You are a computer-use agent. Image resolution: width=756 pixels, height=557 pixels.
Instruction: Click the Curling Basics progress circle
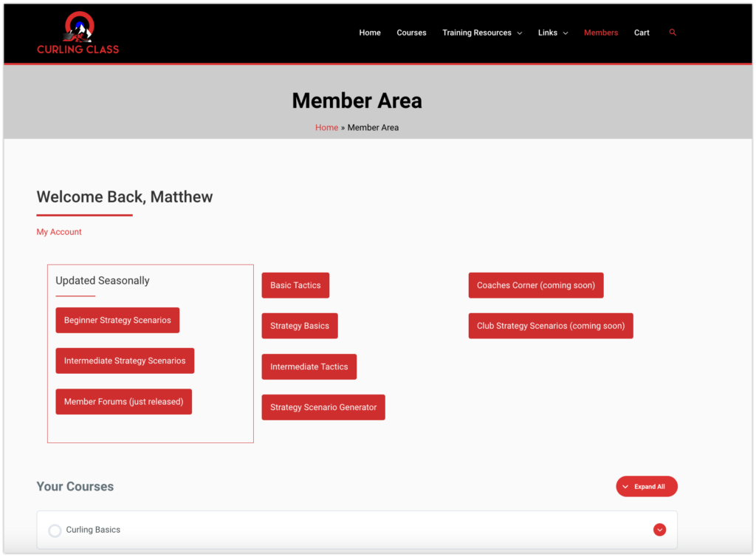click(55, 530)
